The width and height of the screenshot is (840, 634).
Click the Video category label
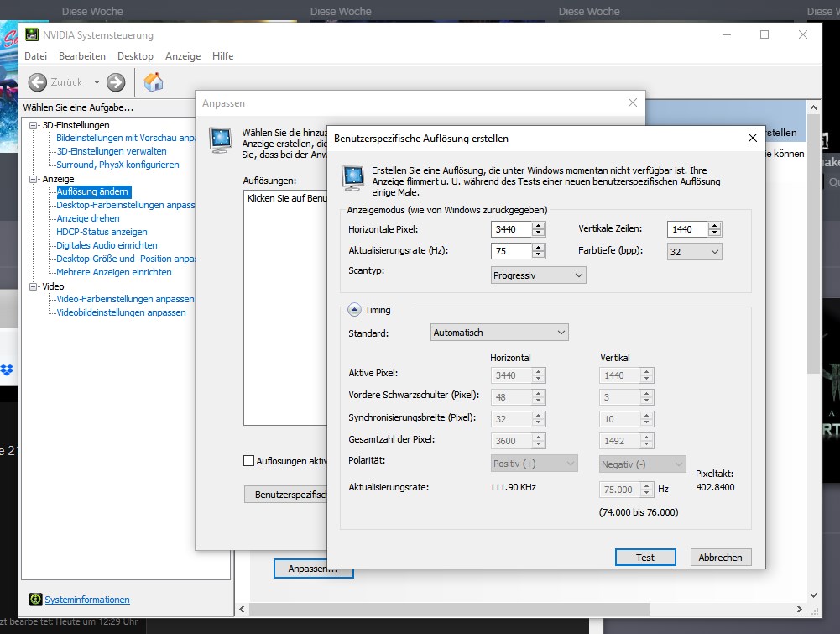click(53, 286)
